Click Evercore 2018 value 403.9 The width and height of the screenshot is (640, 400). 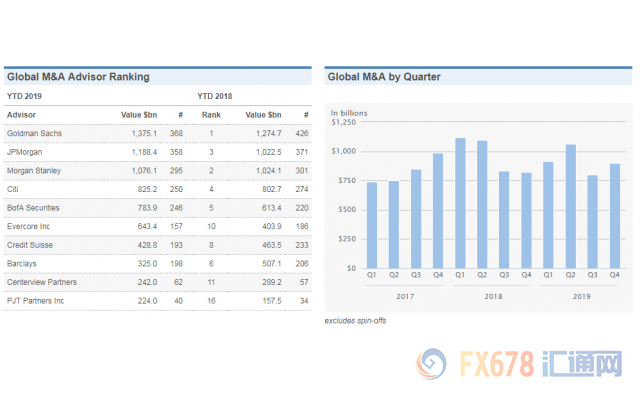pyautogui.click(x=272, y=227)
